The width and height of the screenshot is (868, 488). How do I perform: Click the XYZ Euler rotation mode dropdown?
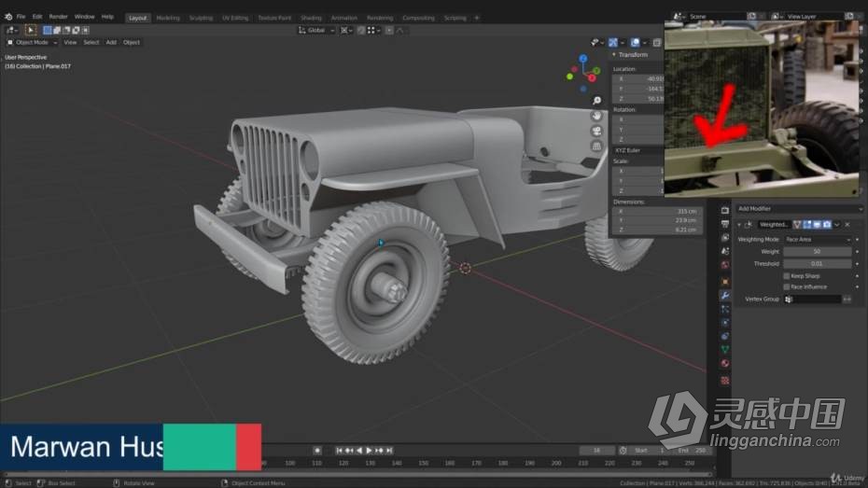click(638, 150)
